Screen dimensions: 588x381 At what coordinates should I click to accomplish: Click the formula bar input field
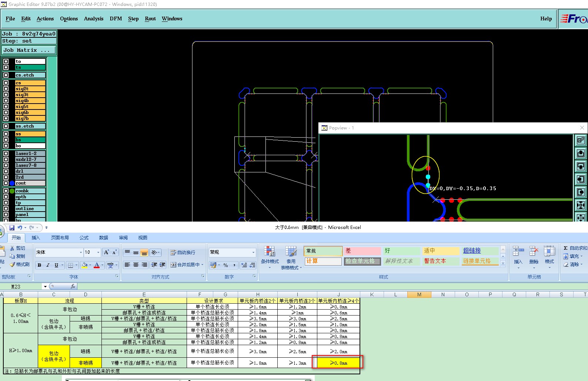tap(332, 286)
